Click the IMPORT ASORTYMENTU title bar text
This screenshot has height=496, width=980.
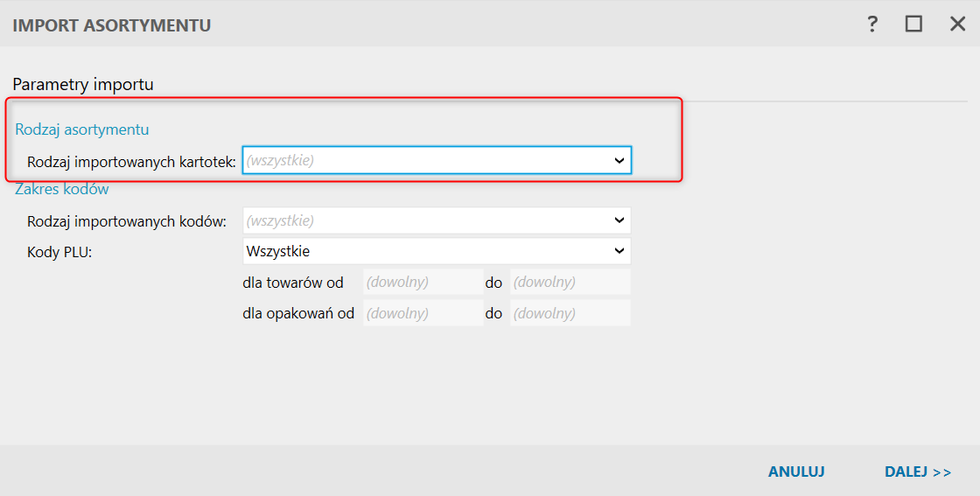[x=112, y=25]
